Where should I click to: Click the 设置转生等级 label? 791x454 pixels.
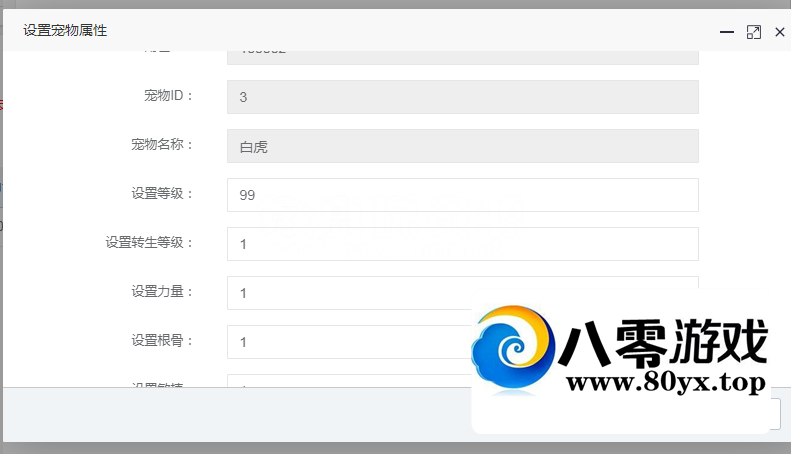coord(149,243)
